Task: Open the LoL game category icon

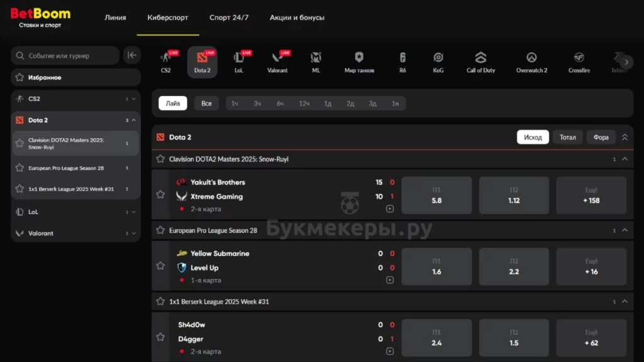Action: 239,62
